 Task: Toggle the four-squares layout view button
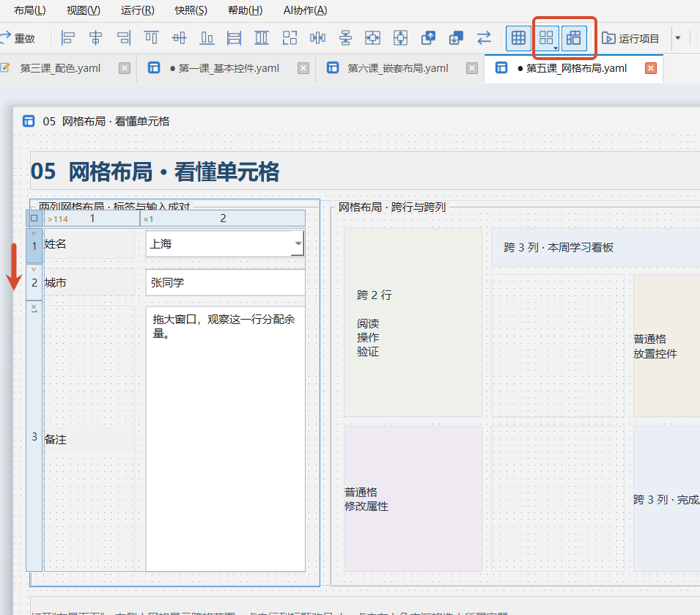546,38
